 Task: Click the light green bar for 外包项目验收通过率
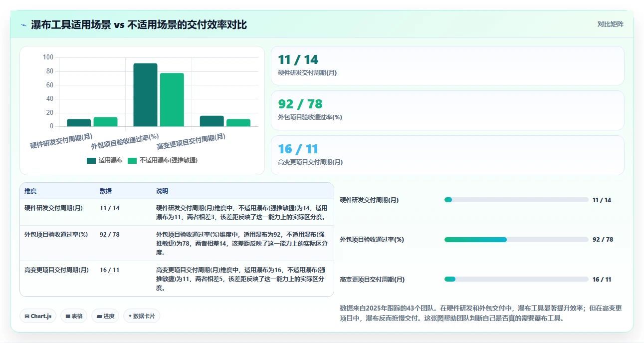172,100
